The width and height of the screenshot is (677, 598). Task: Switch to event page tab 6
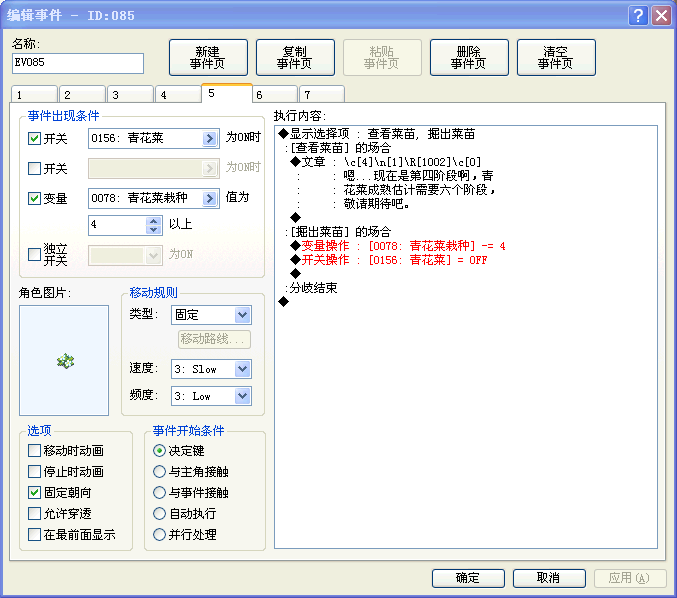pos(275,95)
